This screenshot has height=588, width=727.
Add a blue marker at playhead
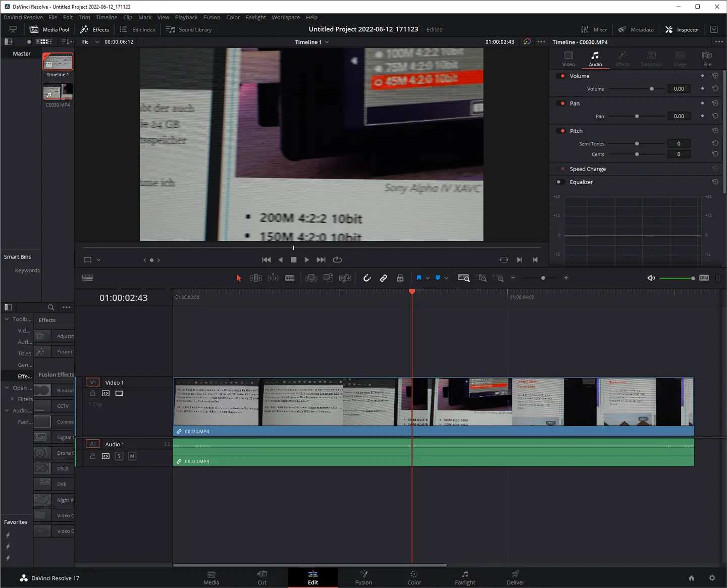pyautogui.click(x=438, y=278)
